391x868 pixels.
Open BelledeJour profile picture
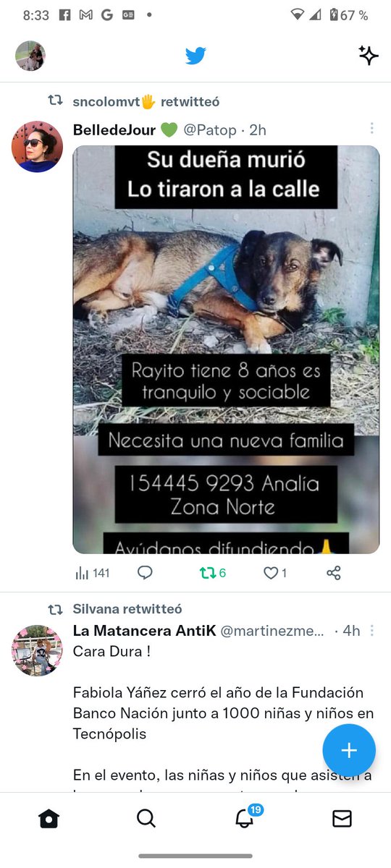[x=37, y=146]
